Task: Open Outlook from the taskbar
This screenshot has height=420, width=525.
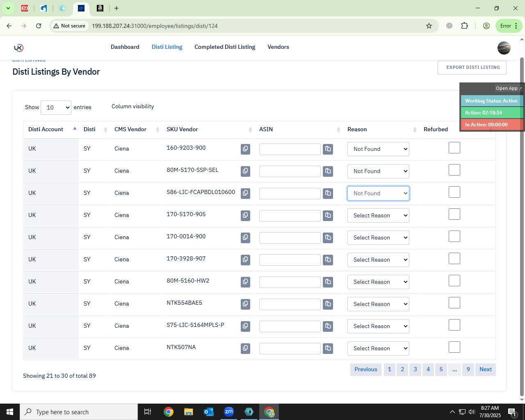Action: pyautogui.click(x=209, y=412)
